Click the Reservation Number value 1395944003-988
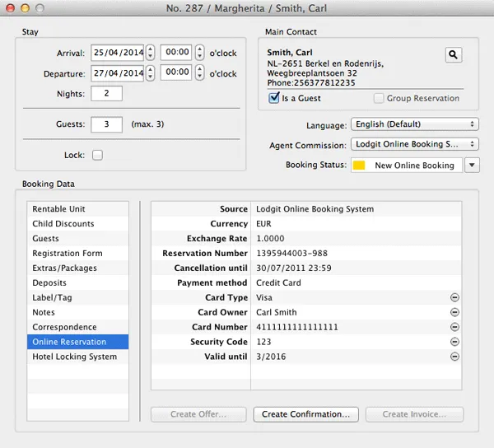494x448 pixels. click(x=291, y=254)
